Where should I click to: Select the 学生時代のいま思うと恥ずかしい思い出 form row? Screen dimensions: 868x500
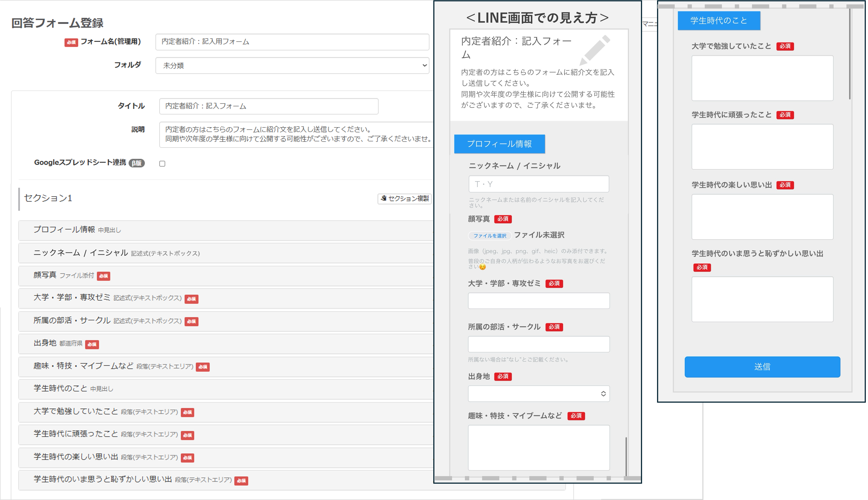[226, 480]
